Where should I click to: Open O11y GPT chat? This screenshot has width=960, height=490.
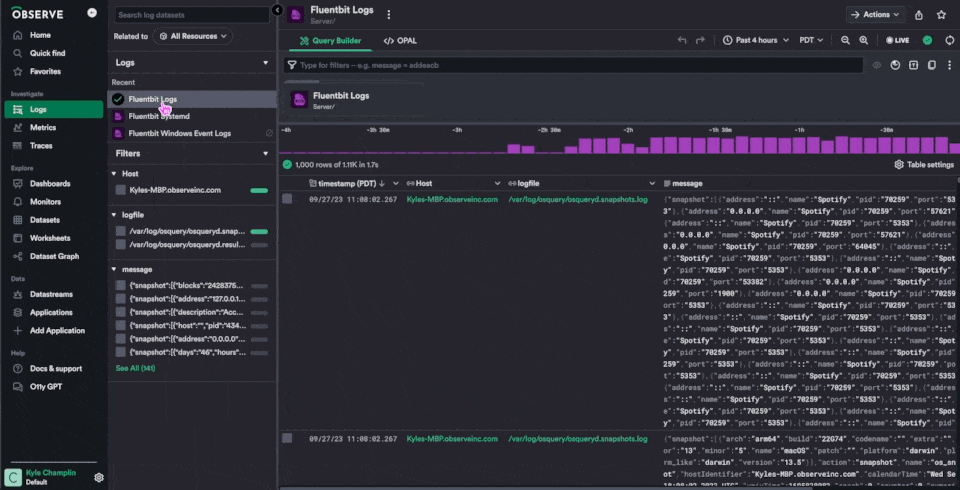tap(46, 386)
